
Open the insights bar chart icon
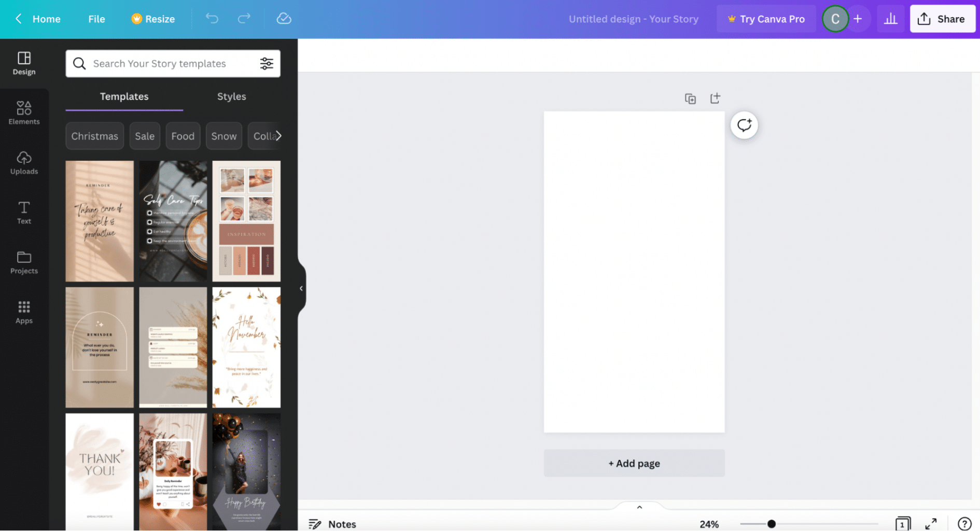coord(890,19)
